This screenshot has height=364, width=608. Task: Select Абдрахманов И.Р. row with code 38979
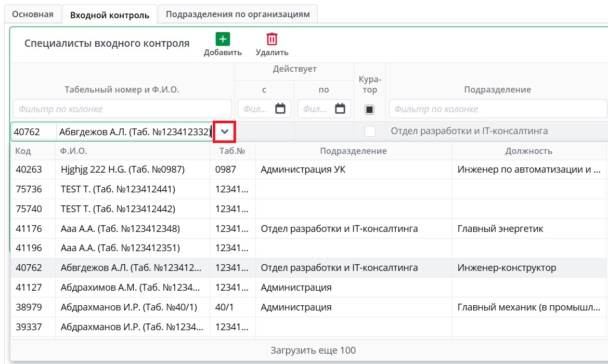coord(128,307)
